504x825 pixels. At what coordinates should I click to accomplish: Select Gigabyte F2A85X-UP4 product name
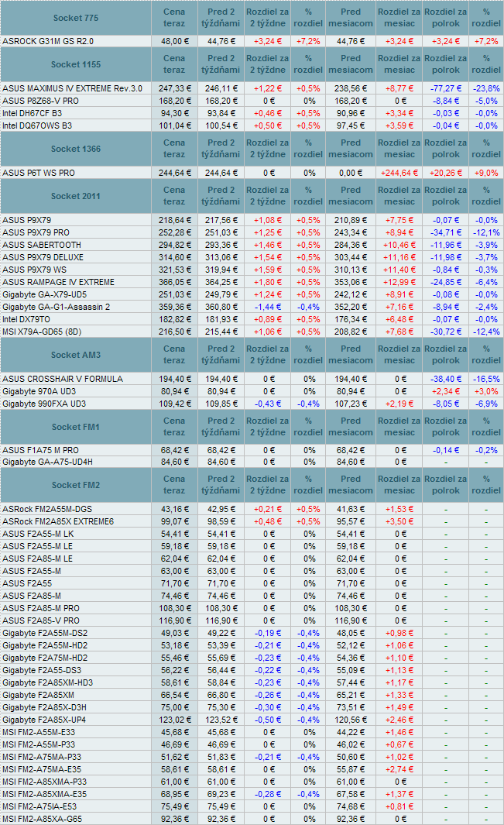tap(44, 720)
